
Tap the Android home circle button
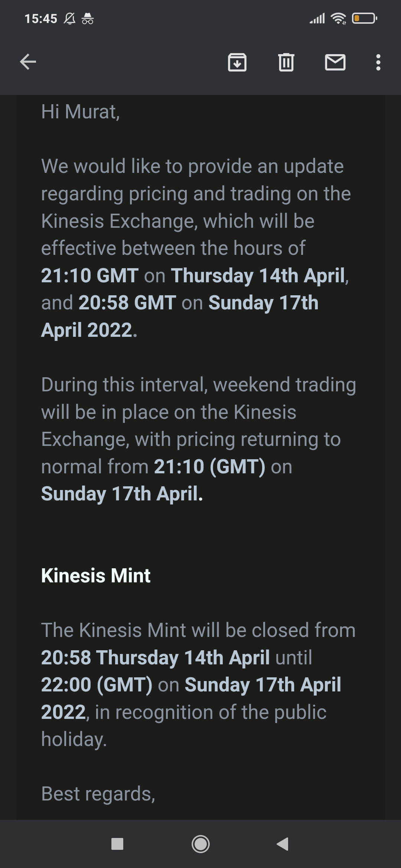200,844
